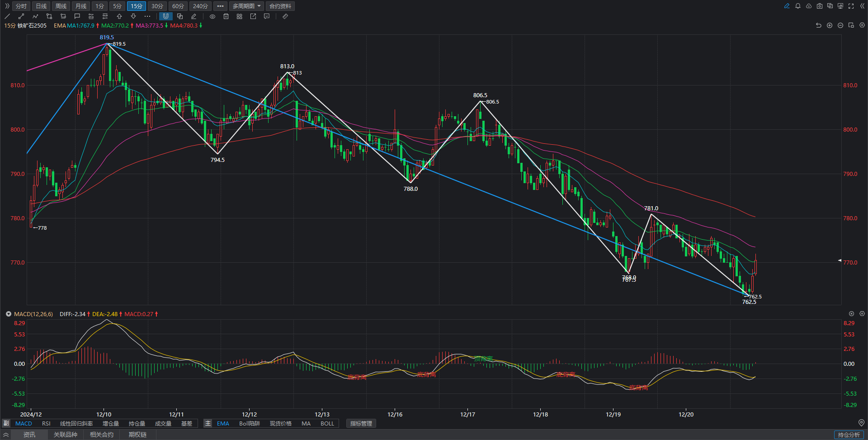Image resolution: width=868 pixels, height=440 pixels.
Task: Collapse the MACD indicator panel arrow
Action: (x=8, y=314)
